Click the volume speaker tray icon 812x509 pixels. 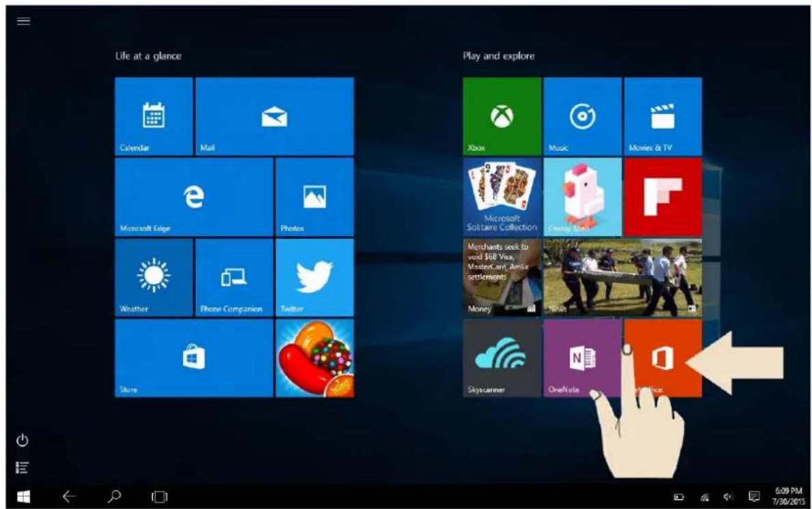(x=729, y=497)
